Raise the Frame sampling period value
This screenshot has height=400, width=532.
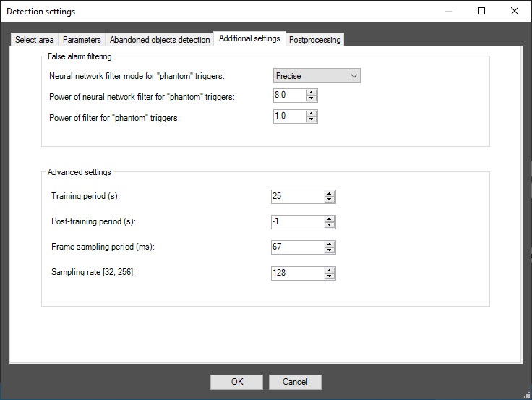(330, 244)
